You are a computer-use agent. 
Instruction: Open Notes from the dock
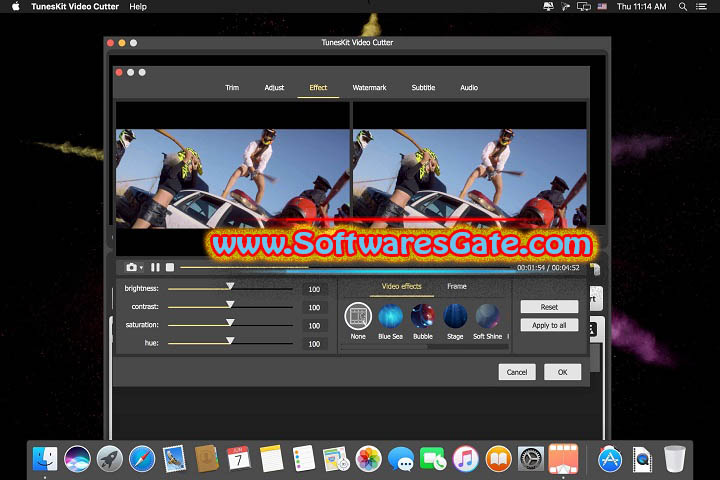[x=271, y=458]
